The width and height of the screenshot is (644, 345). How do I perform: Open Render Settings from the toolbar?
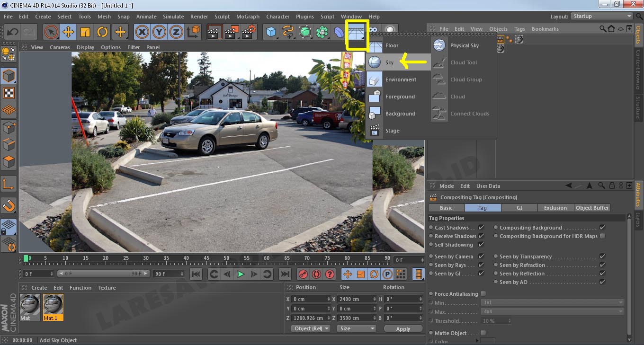click(248, 31)
